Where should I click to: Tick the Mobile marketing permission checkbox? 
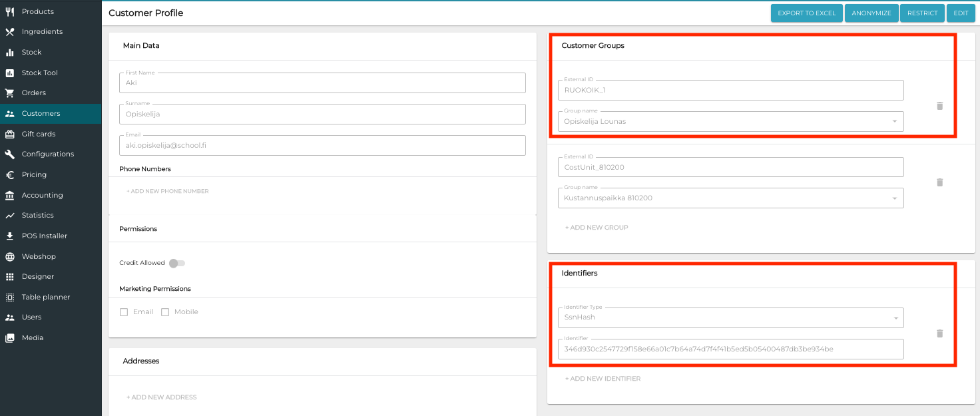[165, 312]
